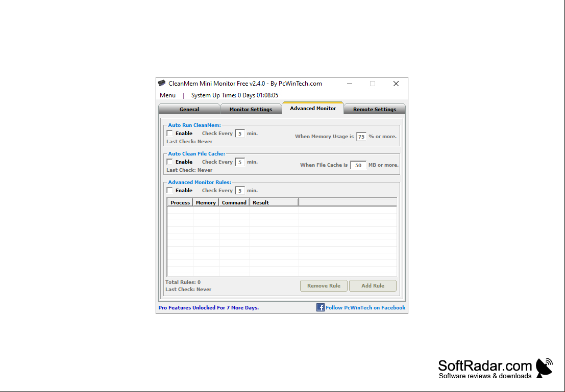This screenshot has height=392, width=565.
Task: Click the file cache MB field
Action: click(358, 165)
